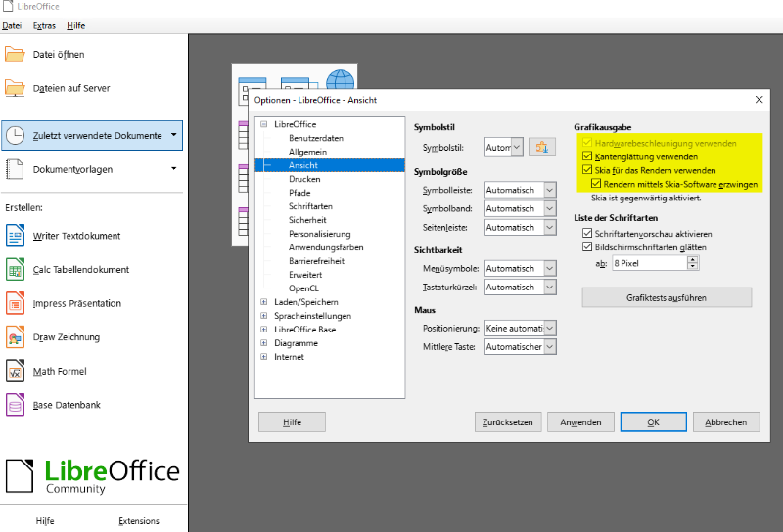This screenshot has height=532, width=783.
Task: Collapse the LibreOffice tree node
Action: [x=263, y=124]
